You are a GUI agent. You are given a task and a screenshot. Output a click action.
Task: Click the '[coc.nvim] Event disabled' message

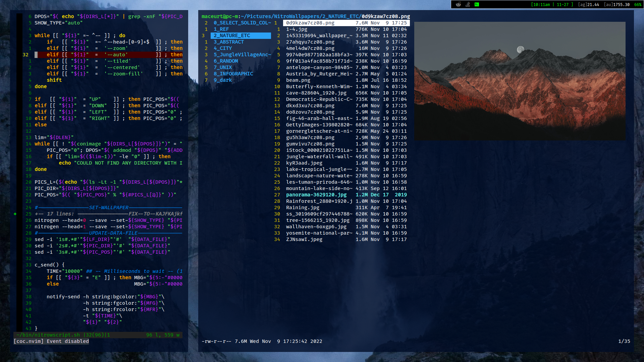pyautogui.click(x=51, y=341)
